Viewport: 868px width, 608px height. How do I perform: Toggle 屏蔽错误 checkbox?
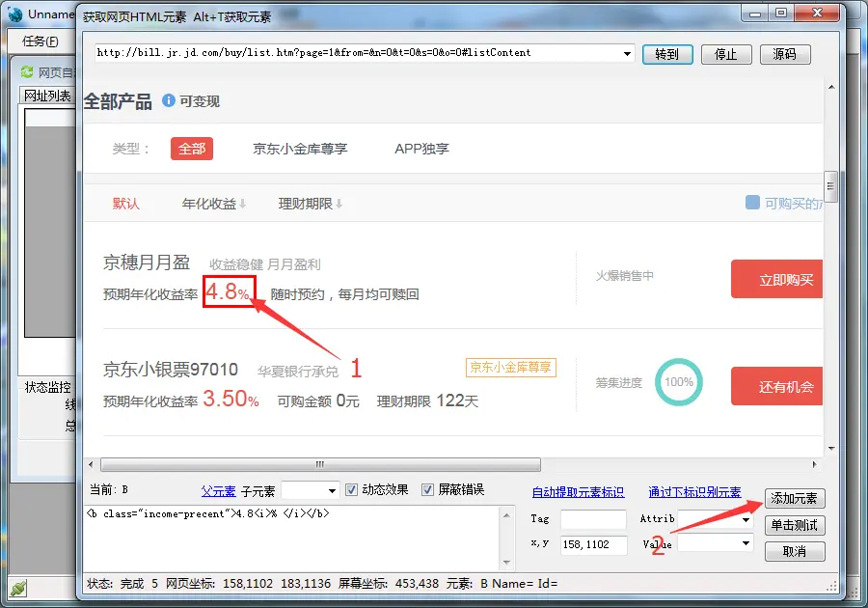coord(427,489)
